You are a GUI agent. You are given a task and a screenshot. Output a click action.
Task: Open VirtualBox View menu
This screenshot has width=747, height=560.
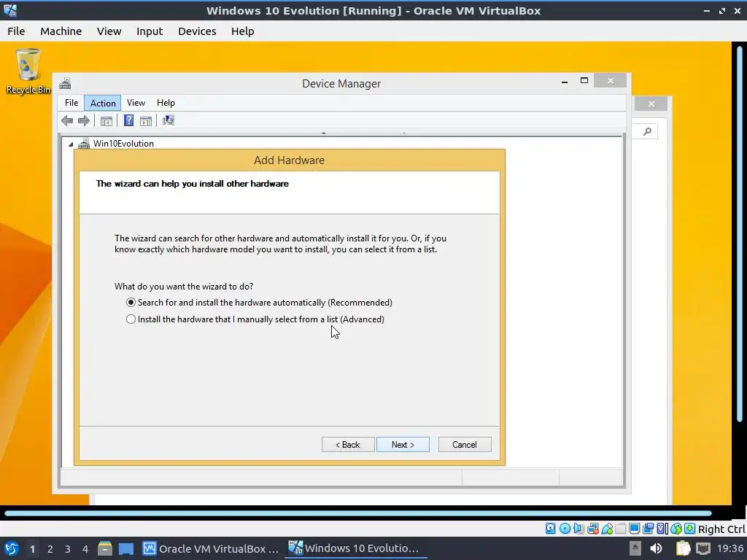(109, 31)
